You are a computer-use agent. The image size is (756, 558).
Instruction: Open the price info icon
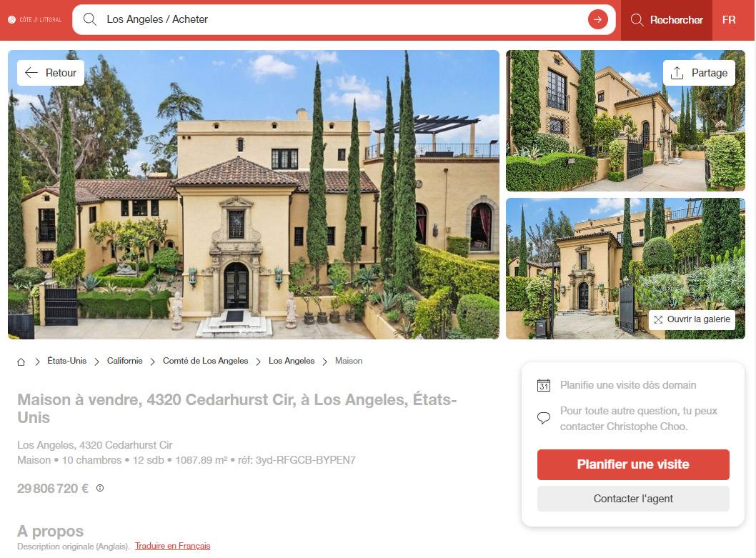[x=100, y=488]
